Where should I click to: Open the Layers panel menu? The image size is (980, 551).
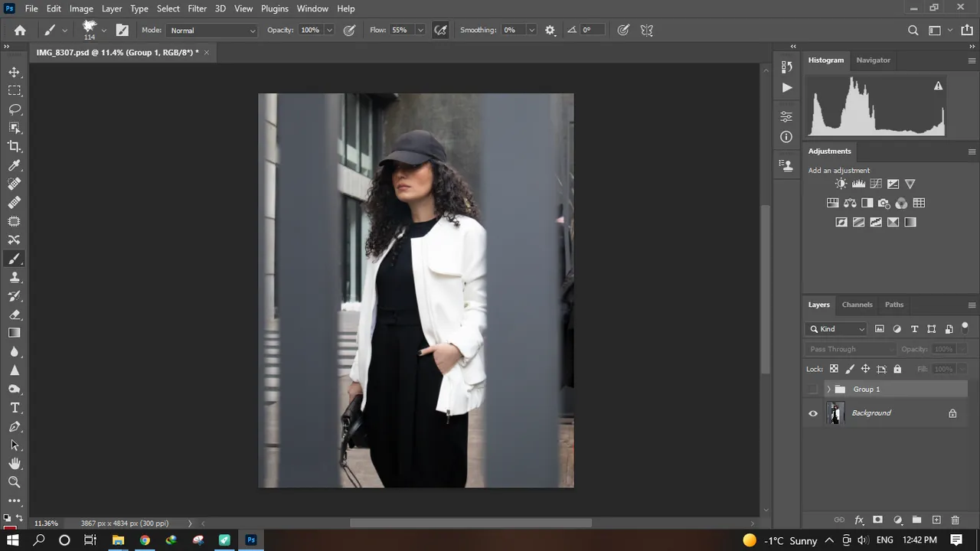972,305
